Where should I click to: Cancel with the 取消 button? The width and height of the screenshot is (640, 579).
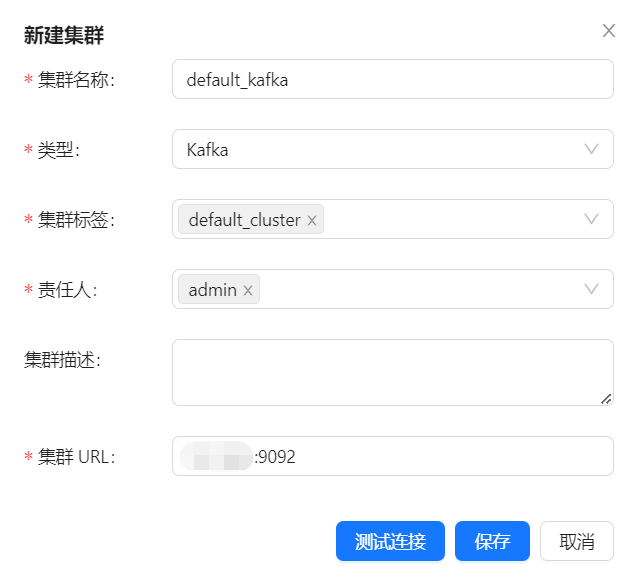pyautogui.click(x=577, y=542)
